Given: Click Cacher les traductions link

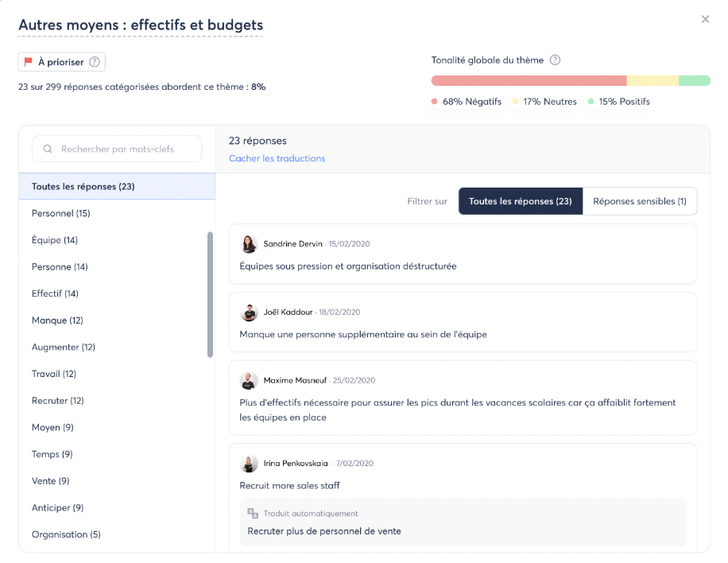Looking at the screenshot, I should coord(277,158).
